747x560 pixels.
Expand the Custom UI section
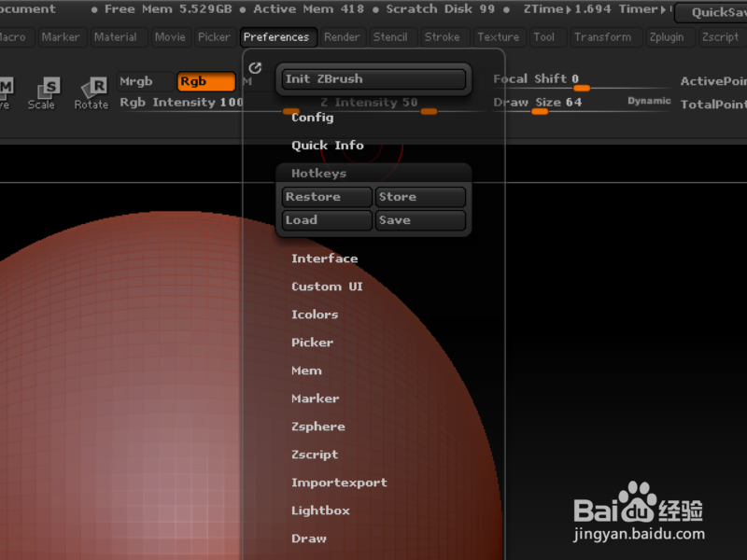(x=327, y=287)
